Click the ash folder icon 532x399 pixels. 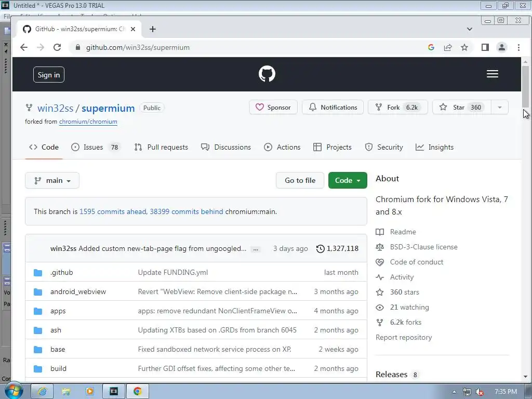pyautogui.click(x=38, y=330)
